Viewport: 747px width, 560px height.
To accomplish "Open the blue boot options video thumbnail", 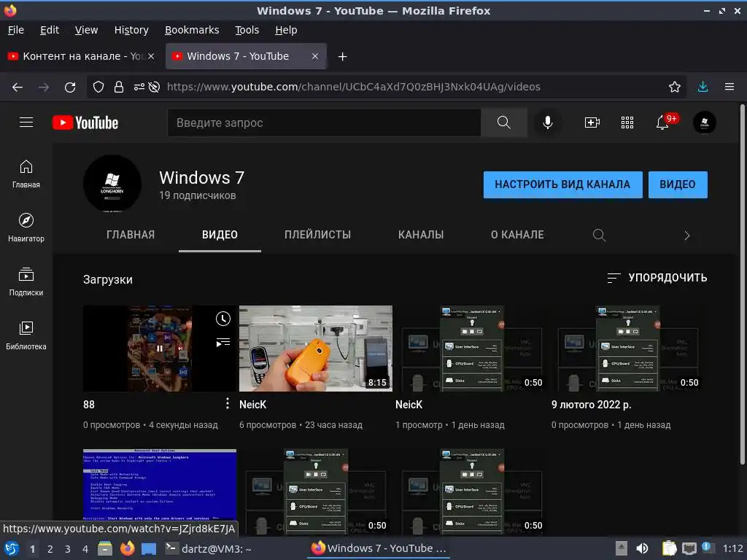I will (x=160, y=484).
